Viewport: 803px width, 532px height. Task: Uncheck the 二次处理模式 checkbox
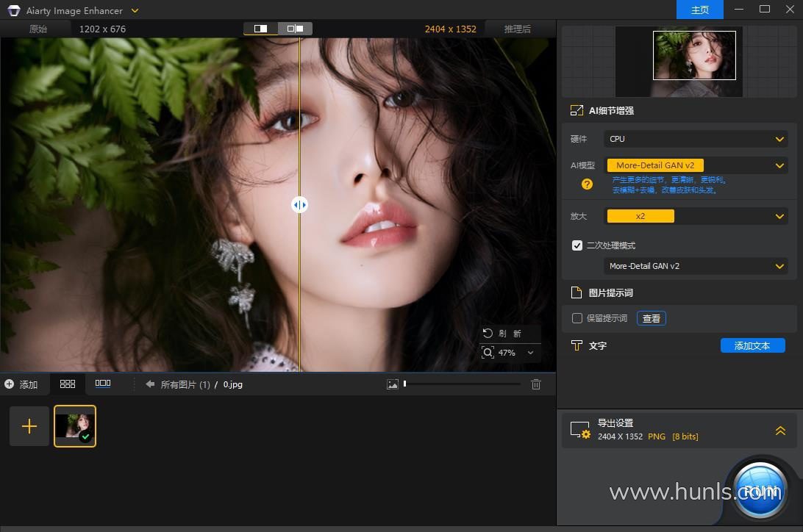click(577, 245)
